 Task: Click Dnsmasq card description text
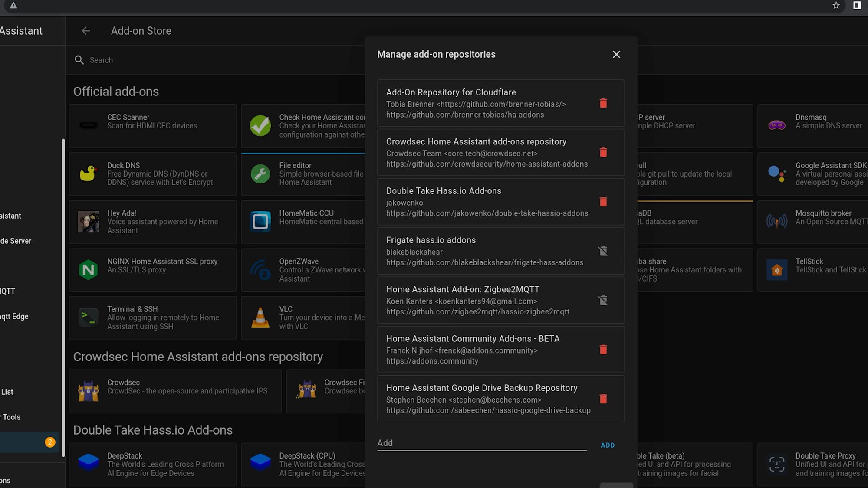pos(829,126)
